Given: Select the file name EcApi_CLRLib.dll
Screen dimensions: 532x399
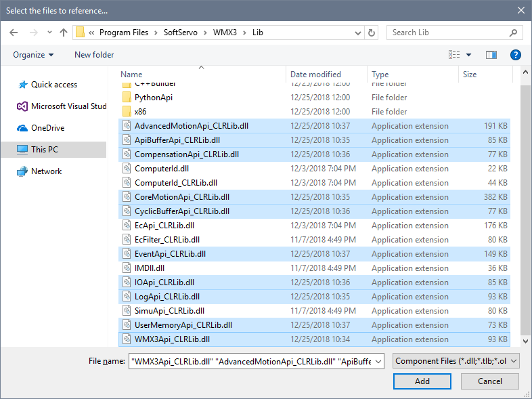Looking at the screenshot, I should [164, 226].
